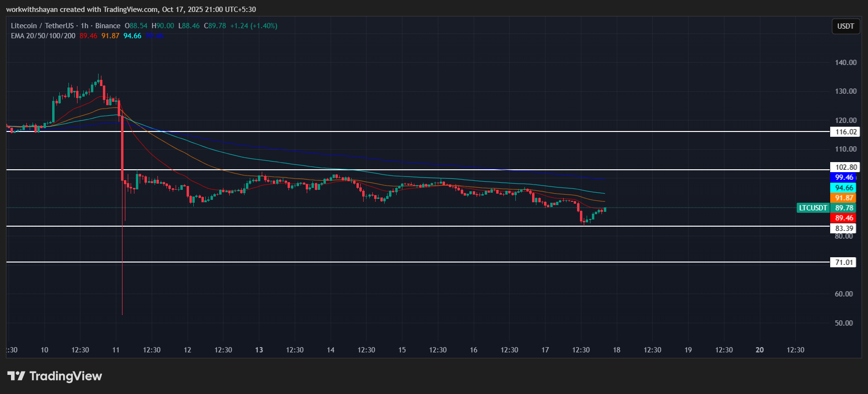This screenshot has width=868, height=394.
Task: Click the 50.00 level on price scale
Action: (x=844, y=323)
